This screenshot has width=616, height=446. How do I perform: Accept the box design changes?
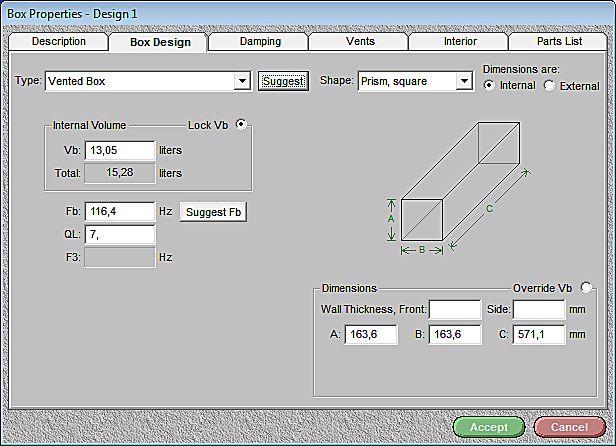pos(488,427)
